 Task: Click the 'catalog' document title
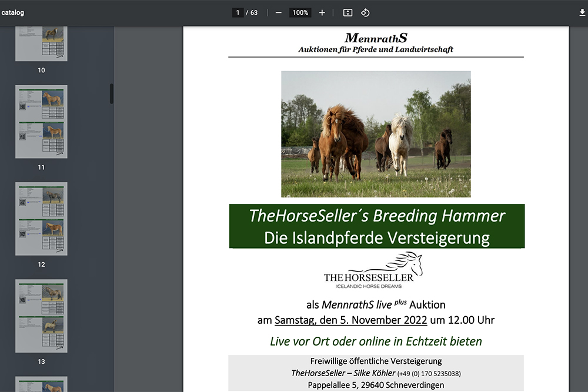[13, 13]
